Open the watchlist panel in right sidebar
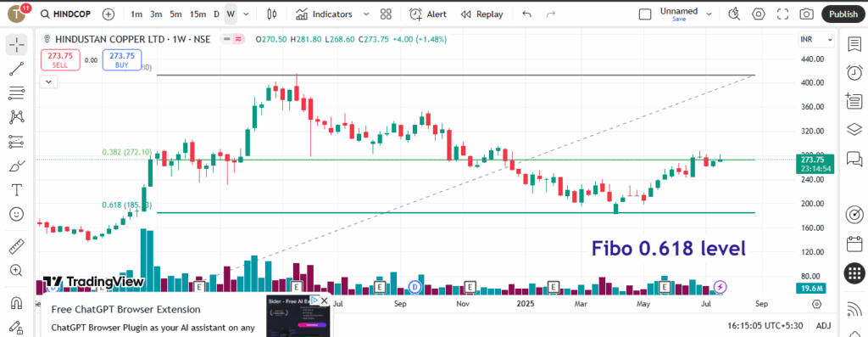 pyautogui.click(x=854, y=44)
